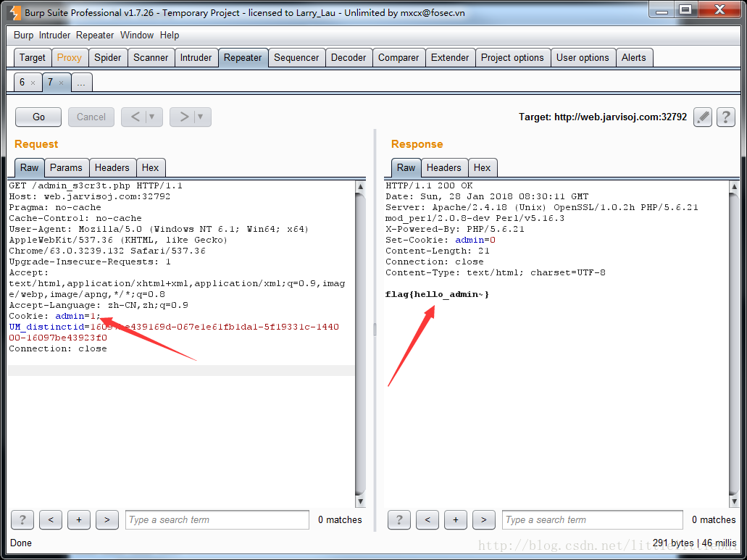Click the Burp Suite logo icon in title bar
The image size is (747, 560).
14,12
